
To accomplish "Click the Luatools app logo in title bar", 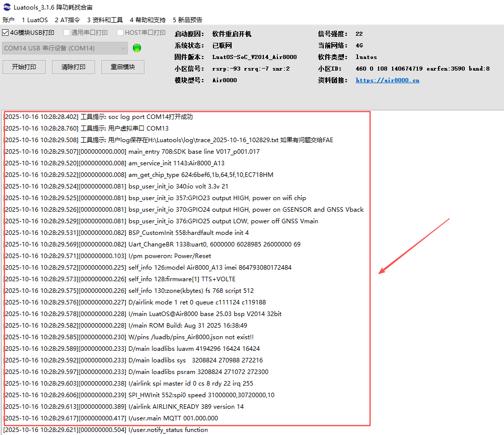I will (x=6, y=8).
